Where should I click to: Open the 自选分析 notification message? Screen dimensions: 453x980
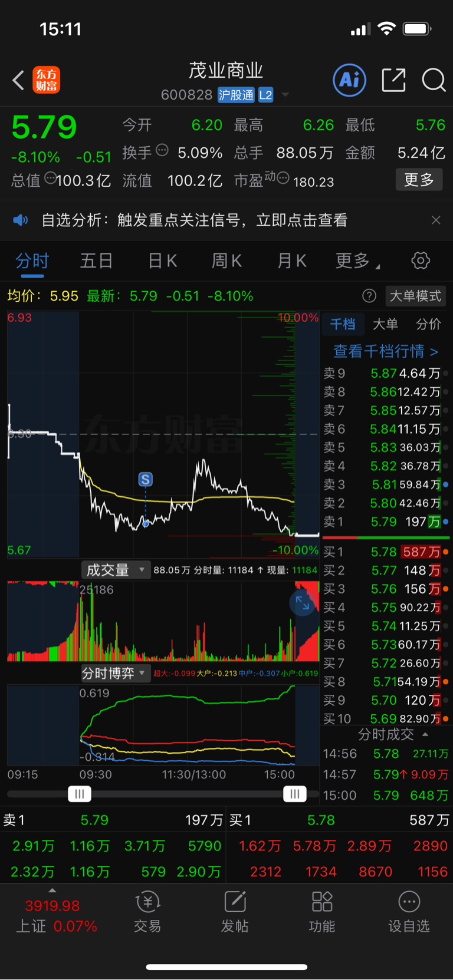(195, 220)
